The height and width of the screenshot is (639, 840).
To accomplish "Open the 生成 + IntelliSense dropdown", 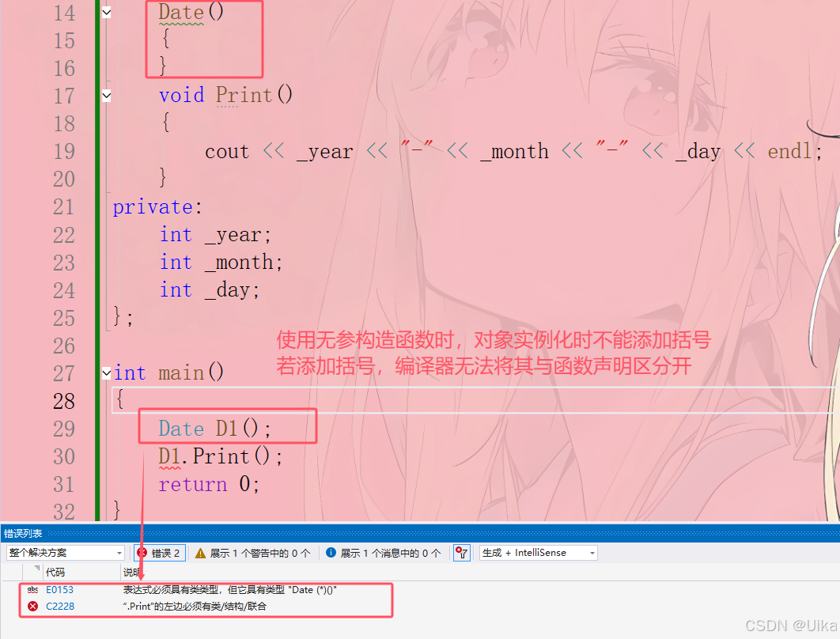I will [539, 552].
